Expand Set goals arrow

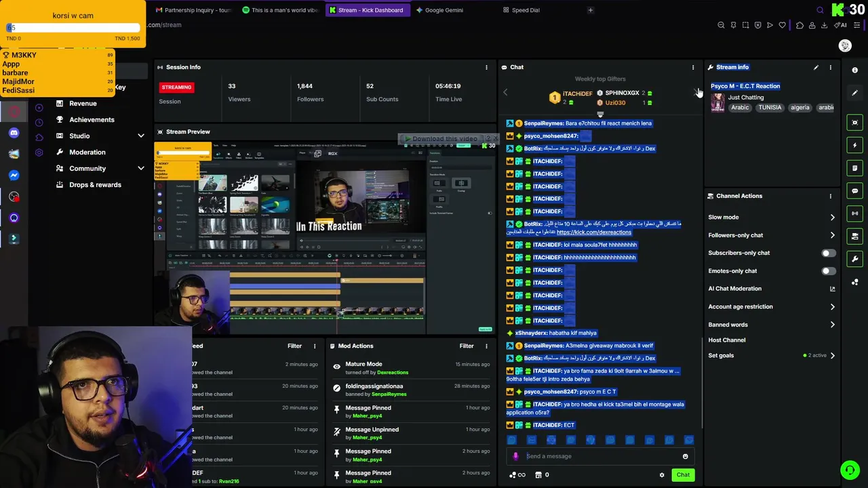pos(833,356)
